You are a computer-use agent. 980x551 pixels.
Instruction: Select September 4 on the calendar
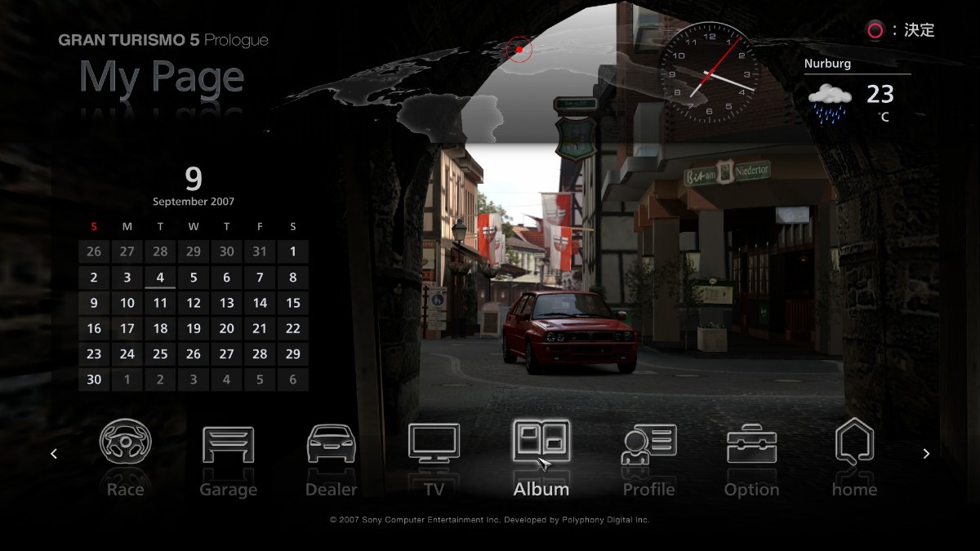coord(160,278)
